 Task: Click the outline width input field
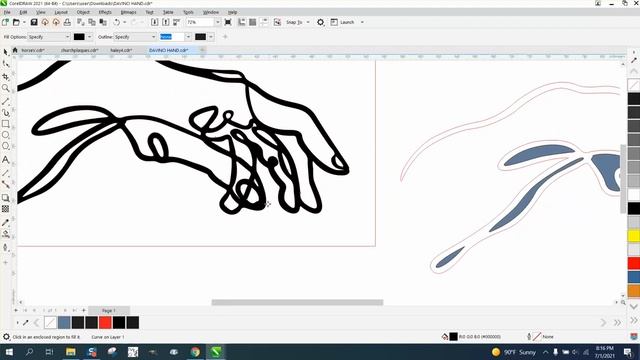tap(172, 37)
